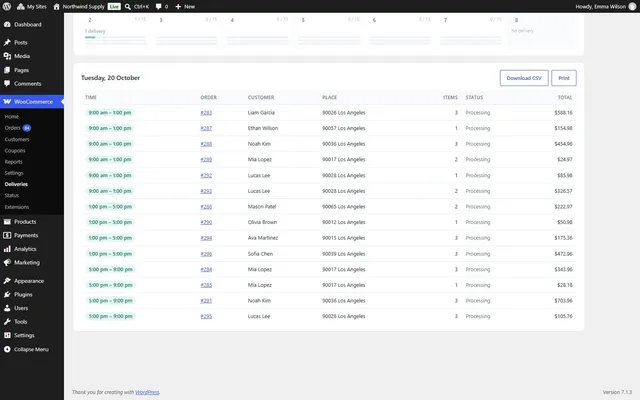Go to the Dashboard menu

32,24
